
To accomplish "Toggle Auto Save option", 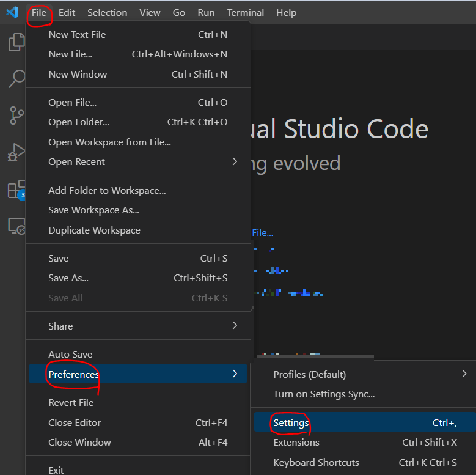I will click(138, 355).
